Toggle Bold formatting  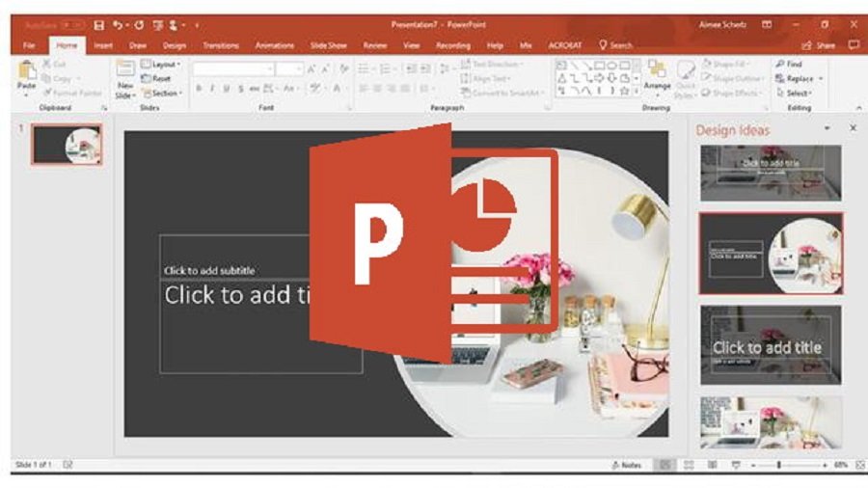pos(199,89)
